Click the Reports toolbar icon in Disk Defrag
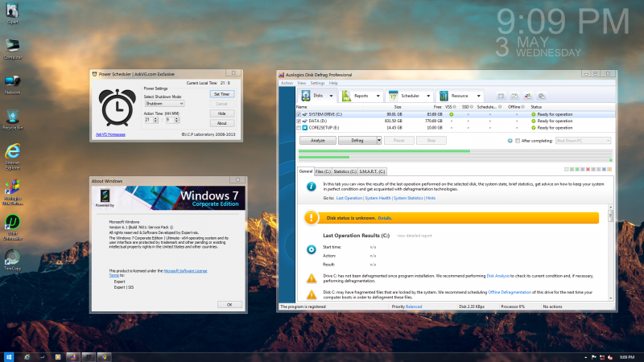644x362 pixels. 346,96
